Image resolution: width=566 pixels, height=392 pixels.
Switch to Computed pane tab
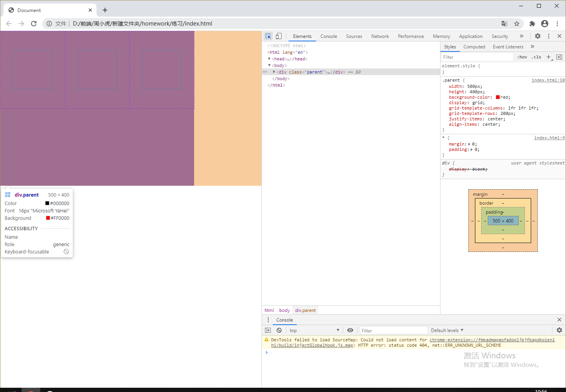coord(474,47)
